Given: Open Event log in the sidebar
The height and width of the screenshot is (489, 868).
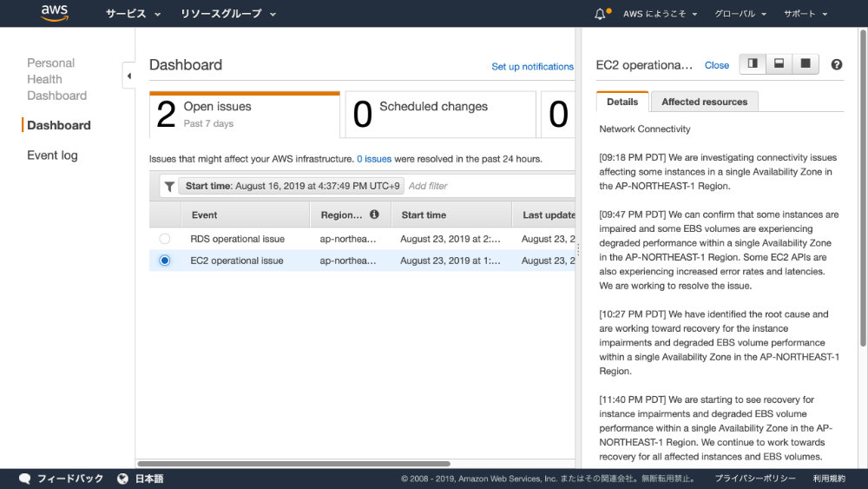Looking at the screenshot, I should [52, 155].
